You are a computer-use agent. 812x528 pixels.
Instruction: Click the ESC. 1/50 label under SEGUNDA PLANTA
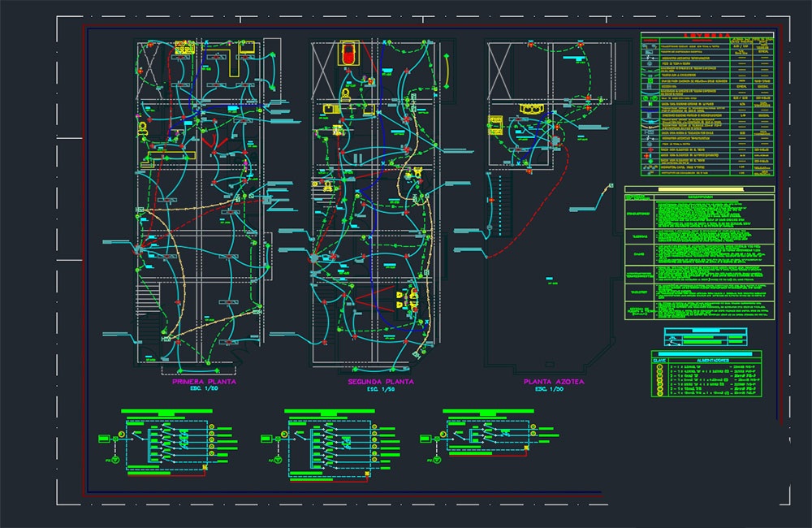381,389
